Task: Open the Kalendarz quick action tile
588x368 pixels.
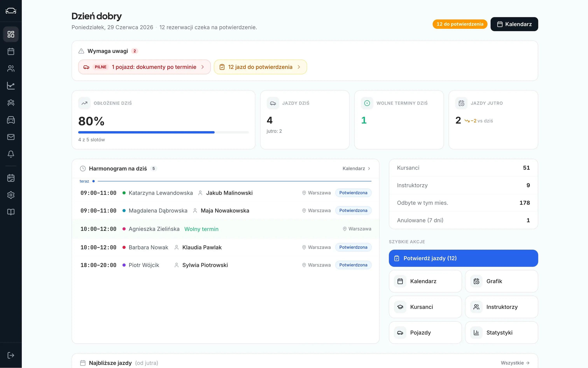Action: pyautogui.click(x=425, y=281)
